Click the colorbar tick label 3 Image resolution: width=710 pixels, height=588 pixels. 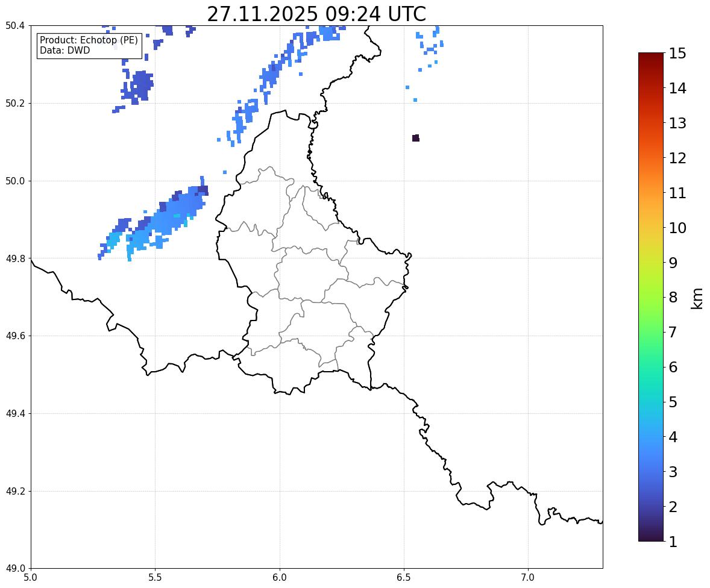click(673, 472)
